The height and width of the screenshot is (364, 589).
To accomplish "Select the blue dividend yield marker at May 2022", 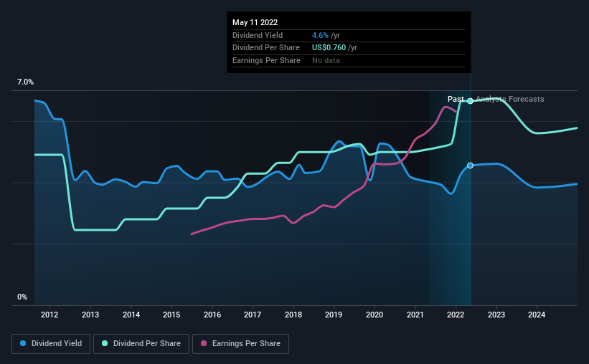I will click(x=470, y=166).
